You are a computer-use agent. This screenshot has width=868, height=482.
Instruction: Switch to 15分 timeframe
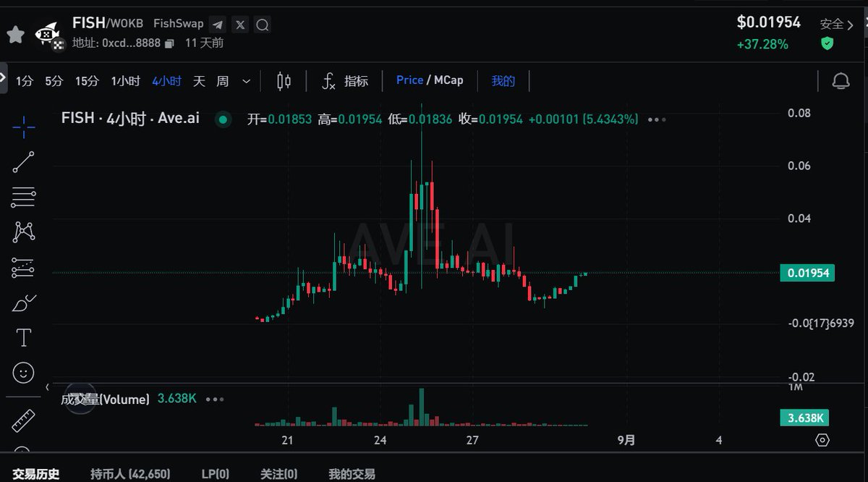[87, 81]
